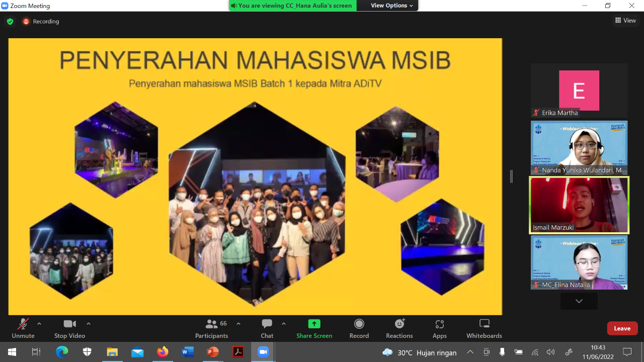
Task: Click the green Share Screen button
Action: click(x=314, y=329)
